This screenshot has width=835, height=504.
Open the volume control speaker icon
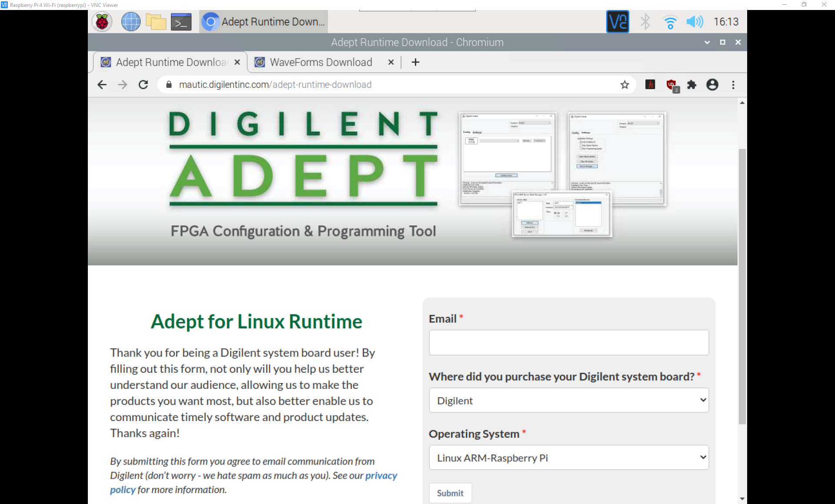695,22
